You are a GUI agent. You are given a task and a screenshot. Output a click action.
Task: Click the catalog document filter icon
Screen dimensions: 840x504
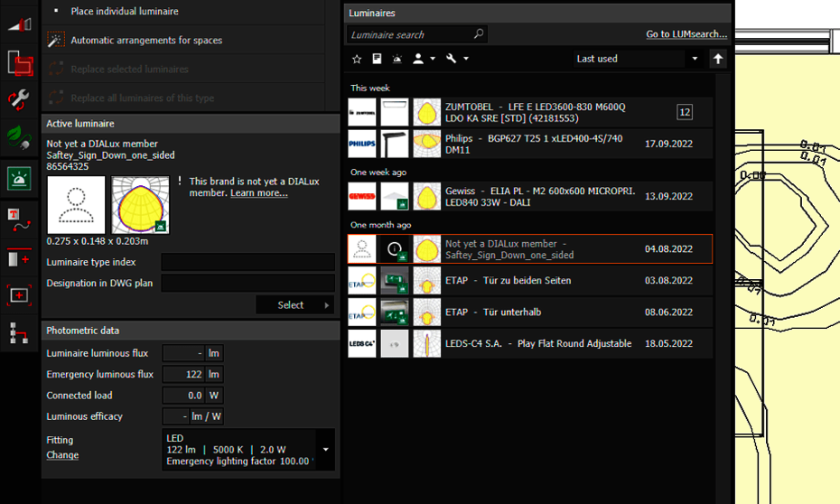377,59
